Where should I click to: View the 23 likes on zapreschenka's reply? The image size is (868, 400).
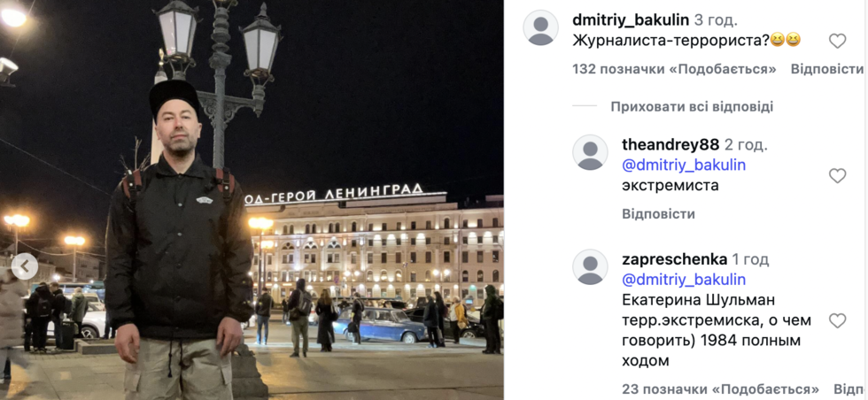coord(720,388)
